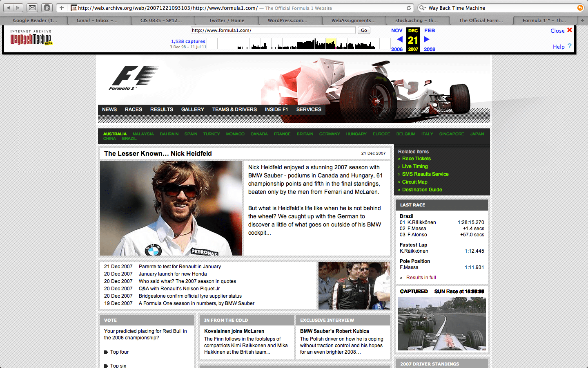Viewport: 588px width, 368px height.
Task: Switch to the Google Reader tab
Action: click(35, 20)
